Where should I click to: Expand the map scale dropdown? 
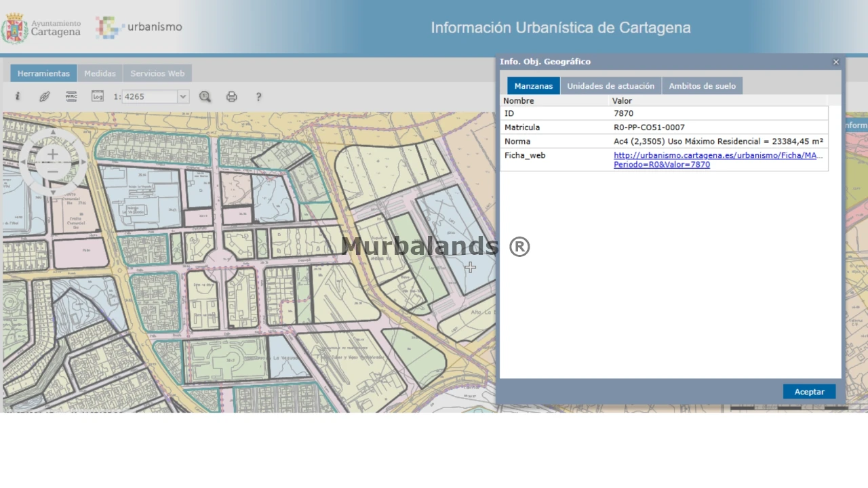182,97
